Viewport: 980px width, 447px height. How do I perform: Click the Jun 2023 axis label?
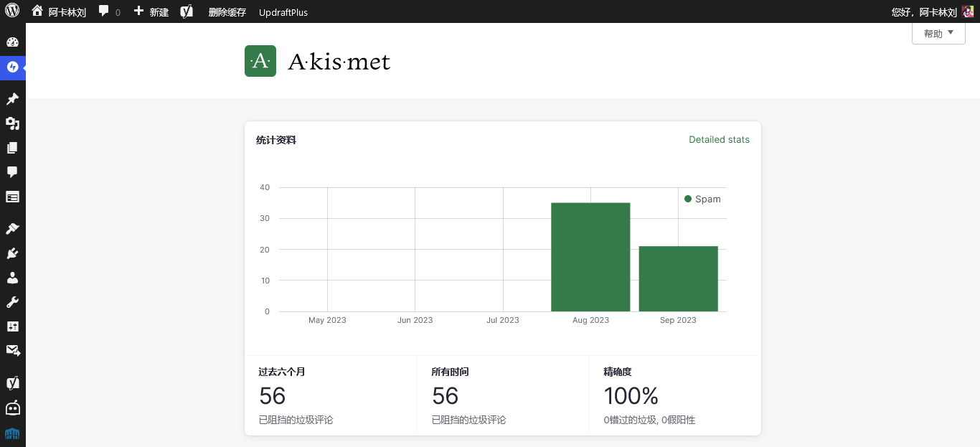(x=415, y=320)
